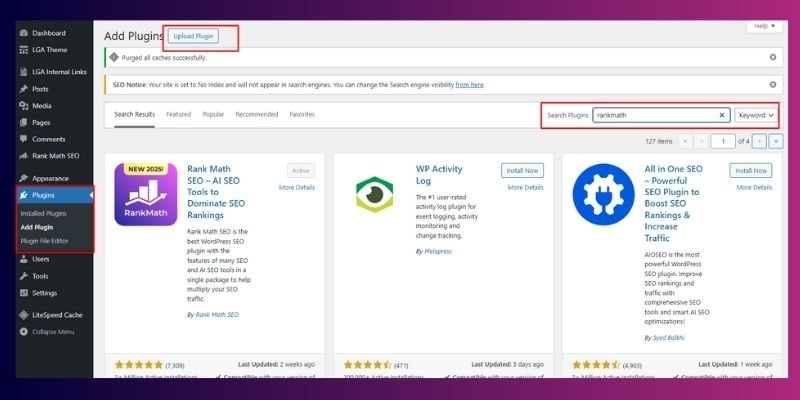
Task: Click the Rank Math five-star rating
Action: [139, 365]
